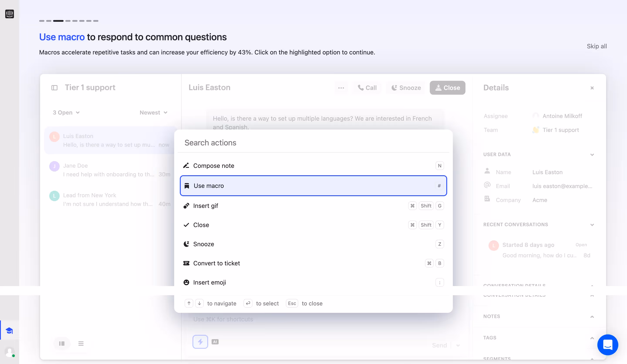
Task: Open the Newest sort dropdown
Action: tap(153, 113)
